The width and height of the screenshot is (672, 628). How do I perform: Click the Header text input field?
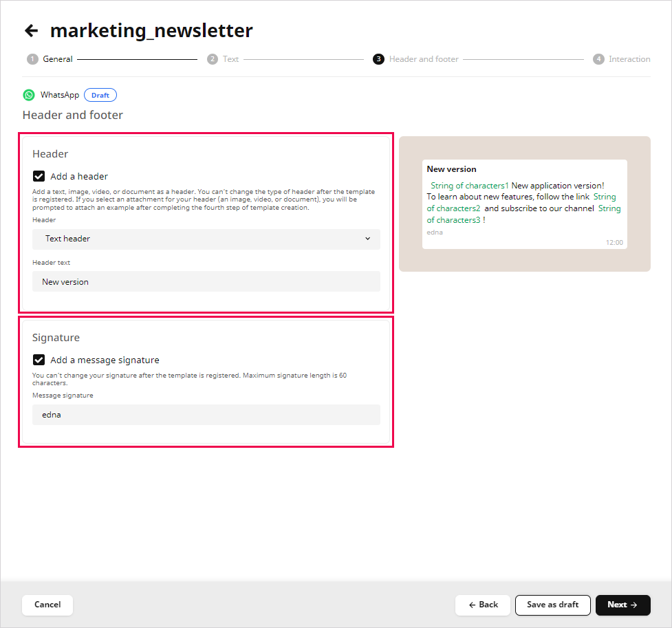pyautogui.click(x=206, y=281)
